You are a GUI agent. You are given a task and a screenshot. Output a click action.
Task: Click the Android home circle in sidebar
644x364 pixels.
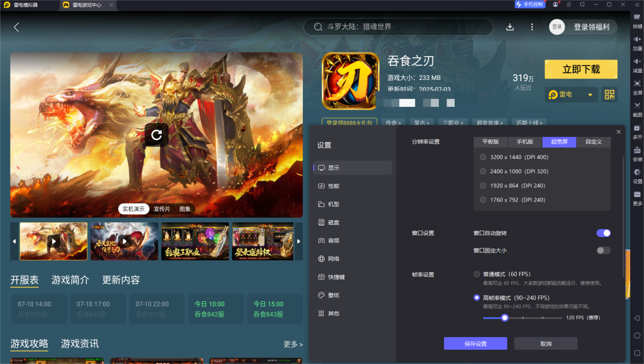tap(637, 335)
